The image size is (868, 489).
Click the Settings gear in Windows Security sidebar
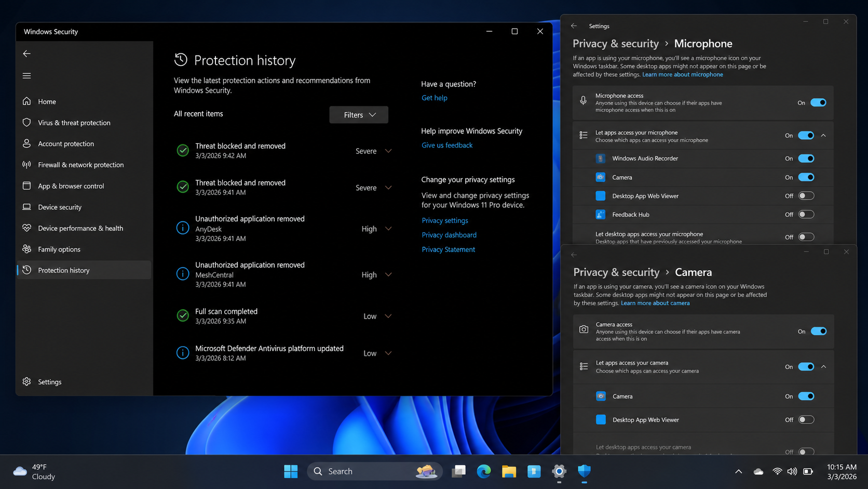click(27, 381)
